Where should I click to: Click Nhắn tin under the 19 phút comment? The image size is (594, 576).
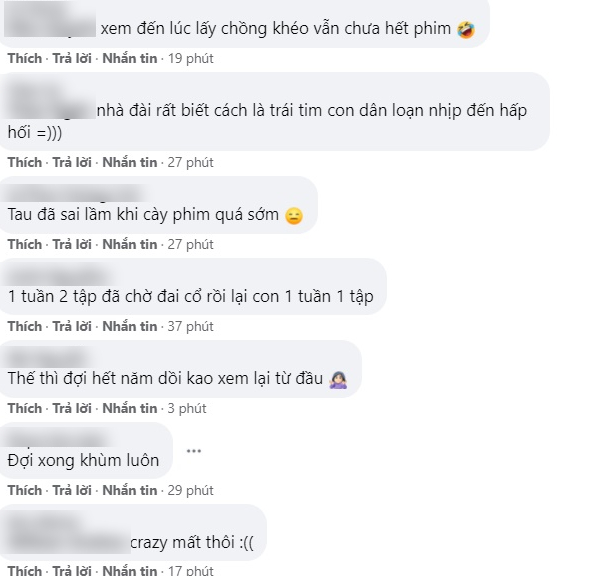[x=130, y=58]
